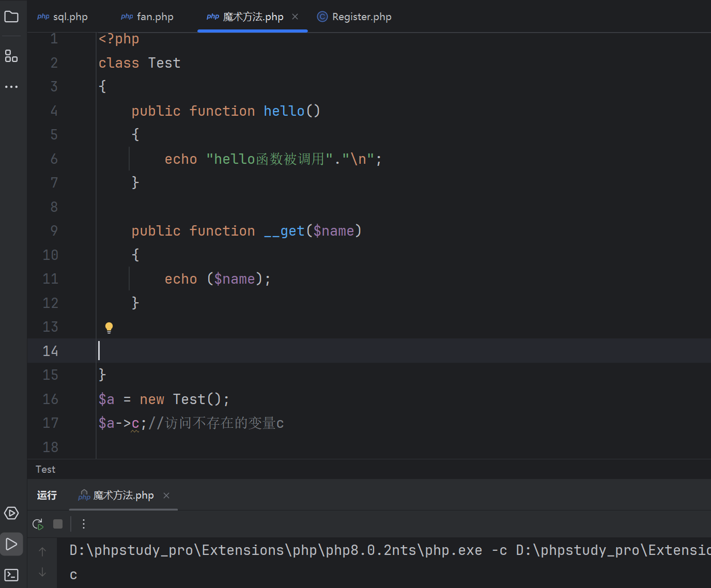Switch to Register.php editor tab
This screenshot has height=588, width=711.
coord(354,17)
